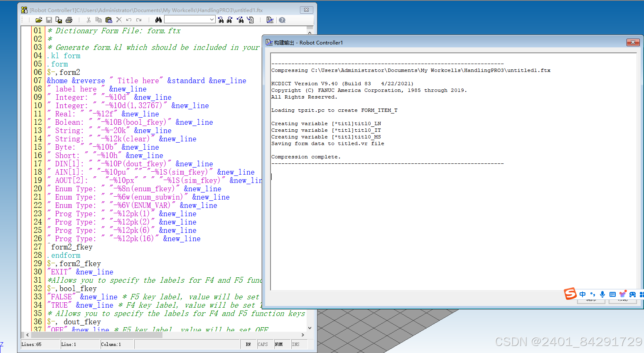Screen dimensions: 644x353
Task: Click 'KCDICT Version V9.40' output line
Action: [342, 84]
